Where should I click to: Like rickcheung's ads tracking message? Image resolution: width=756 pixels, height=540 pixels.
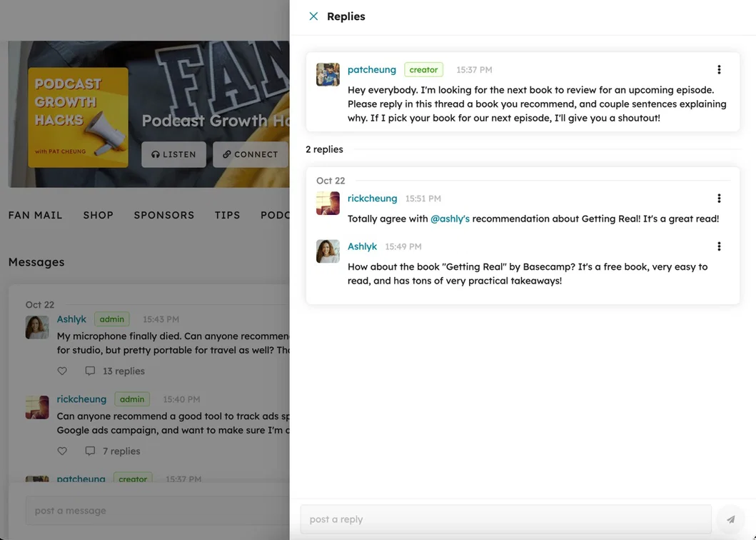pyautogui.click(x=62, y=451)
